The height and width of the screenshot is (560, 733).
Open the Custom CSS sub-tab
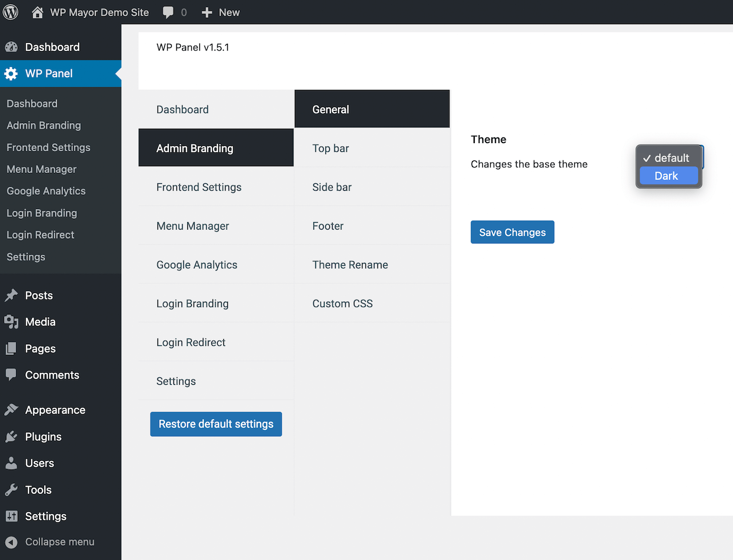(372, 303)
